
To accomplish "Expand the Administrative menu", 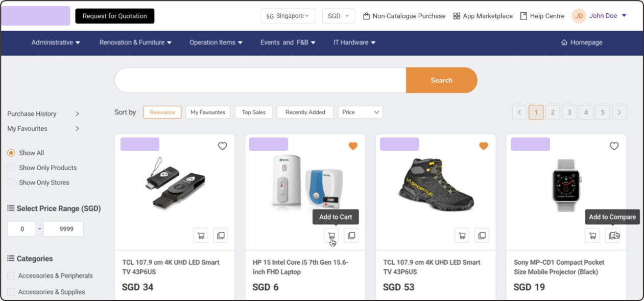I will 56,42.
